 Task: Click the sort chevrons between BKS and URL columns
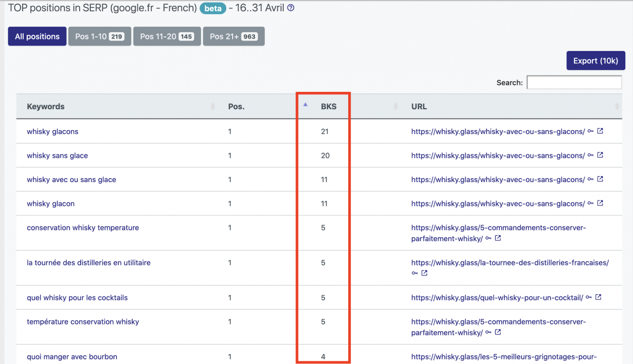(x=397, y=106)
